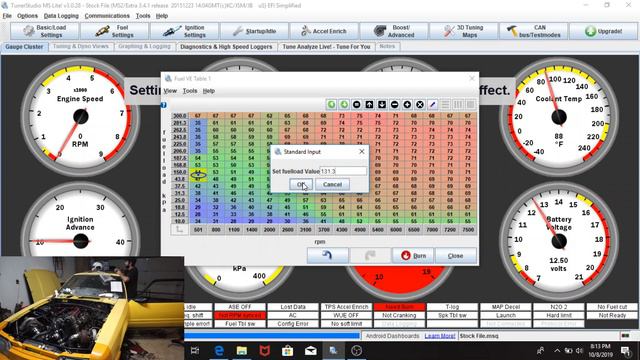
Task: Open Accel Enrich toolbar button
Action: 324,31
